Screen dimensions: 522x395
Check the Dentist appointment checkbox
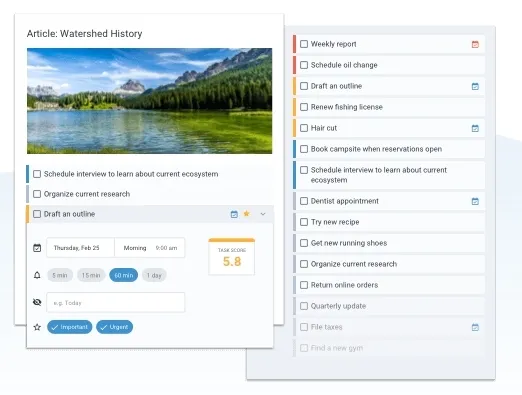[x=304, y=201]
